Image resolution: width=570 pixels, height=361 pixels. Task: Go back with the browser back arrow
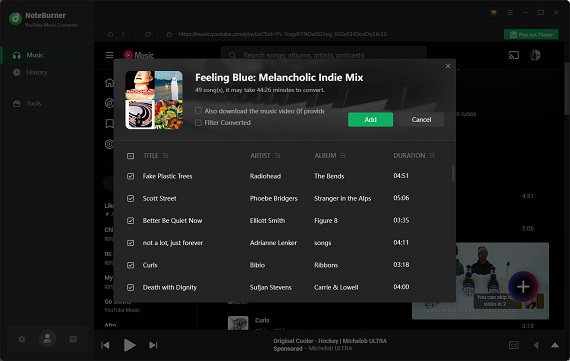point(123,34)
